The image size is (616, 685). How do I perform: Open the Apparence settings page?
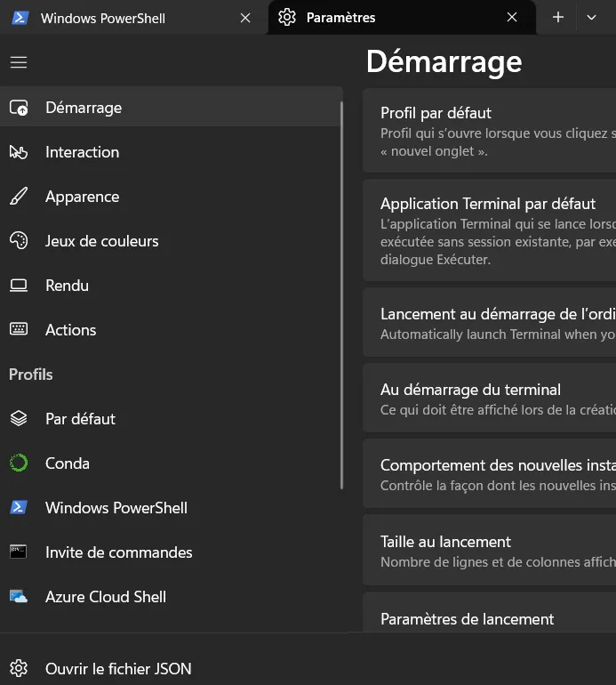[x=171, y=197]
